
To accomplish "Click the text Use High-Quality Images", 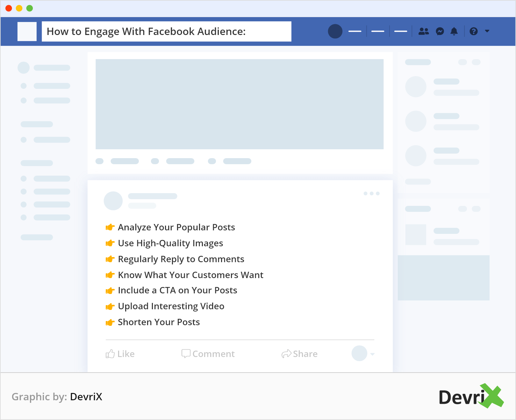I will click(170, 243).
